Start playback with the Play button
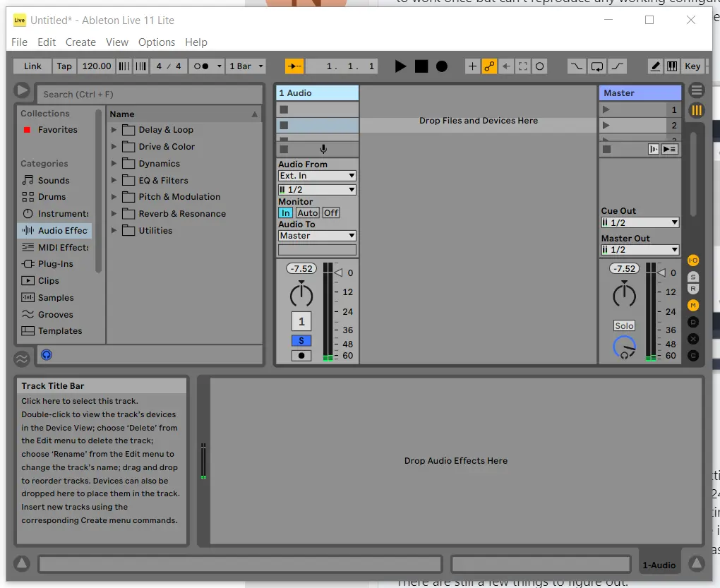The height and width of the screenshot is (588, 720). (400, 66)
